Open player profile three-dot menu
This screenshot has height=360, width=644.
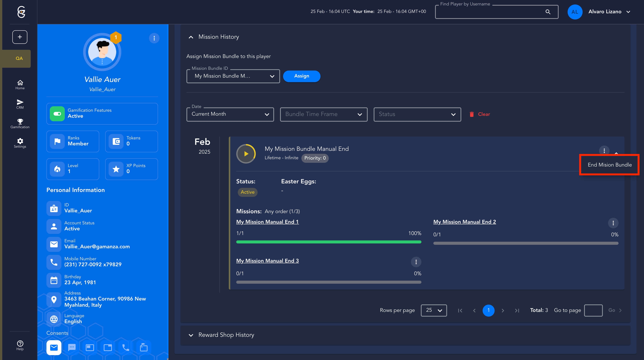[x=154, y=38]
